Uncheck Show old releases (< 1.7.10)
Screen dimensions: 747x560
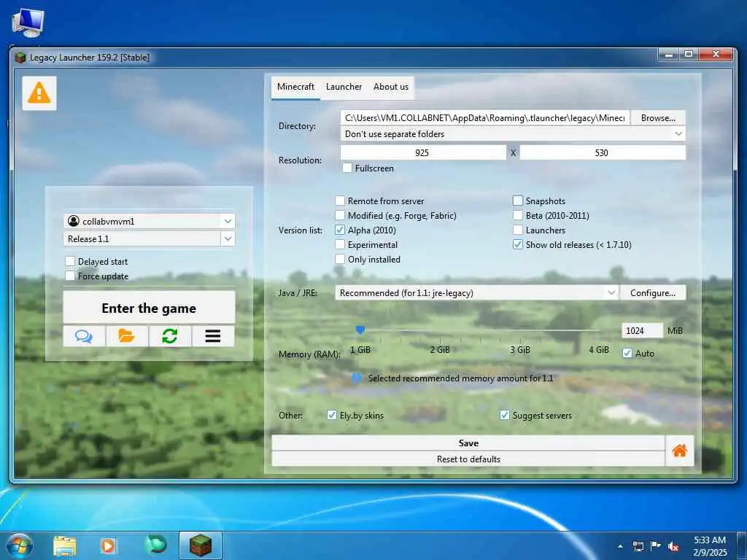[517, 244]
